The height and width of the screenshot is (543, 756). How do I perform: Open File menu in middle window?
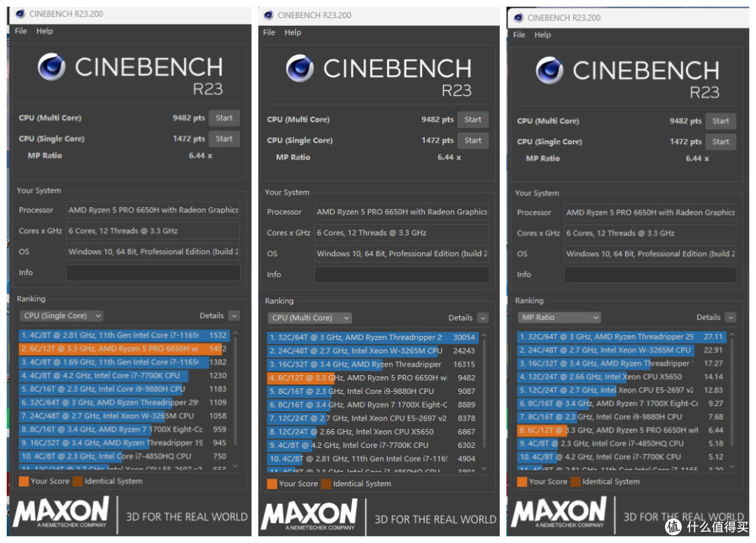point(269,32)
